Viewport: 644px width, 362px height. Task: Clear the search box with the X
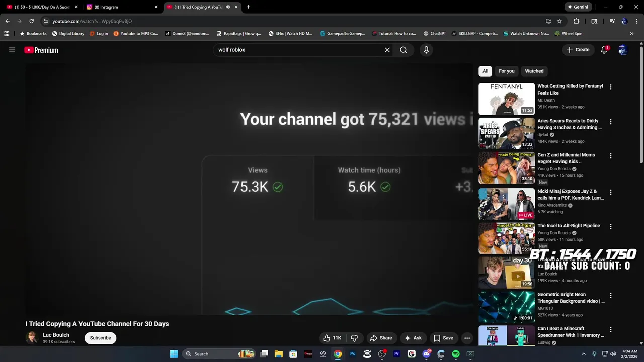(387, 50)
